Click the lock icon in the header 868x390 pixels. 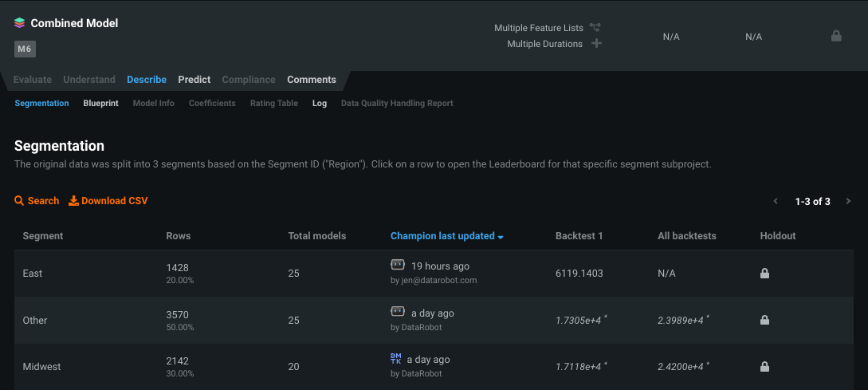(x=836, y=36)
